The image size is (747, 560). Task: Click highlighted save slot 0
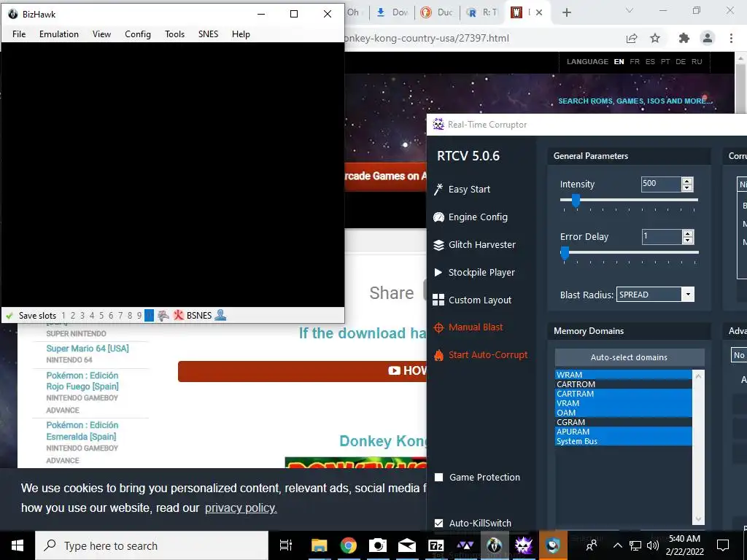tap(149, 315)
